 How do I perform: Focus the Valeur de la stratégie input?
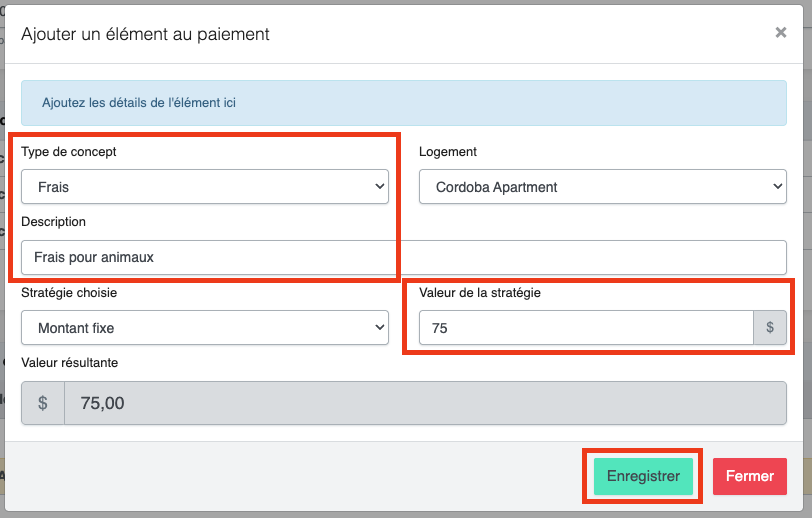[585, 327]
